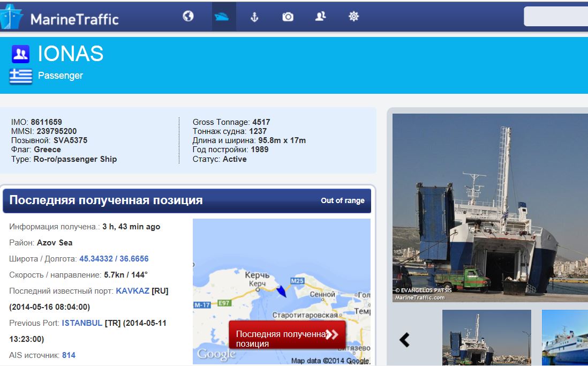
Task: Click the vessel name IONAS heading
Action: 71,54
